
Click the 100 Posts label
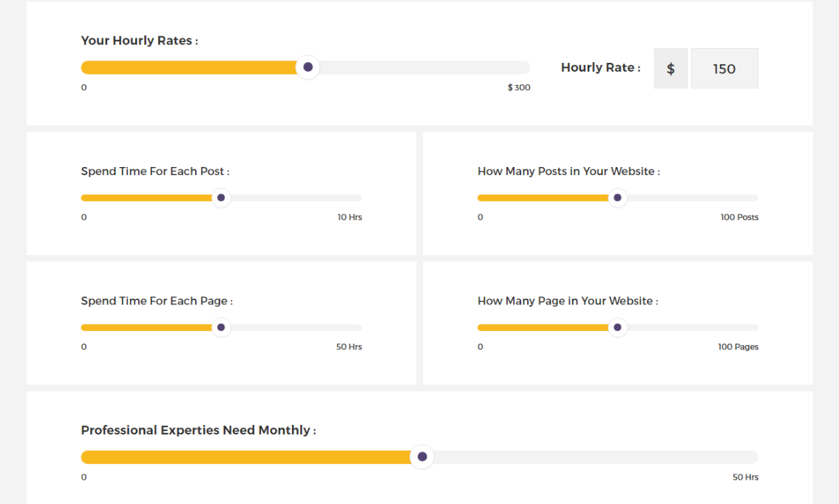click(740, 217)
